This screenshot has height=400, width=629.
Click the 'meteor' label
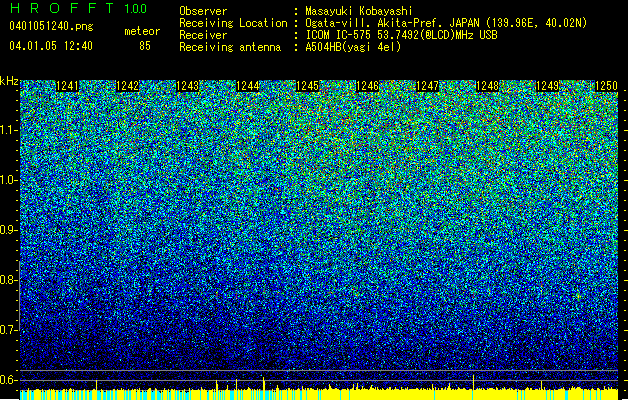[x=142, y=31]
